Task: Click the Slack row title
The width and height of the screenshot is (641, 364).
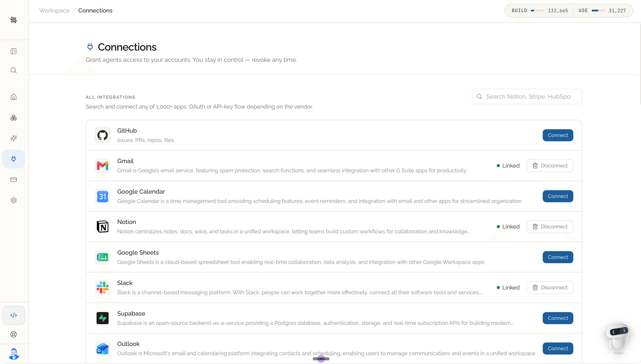Action: pyautogui.click(x=125, y=283)
